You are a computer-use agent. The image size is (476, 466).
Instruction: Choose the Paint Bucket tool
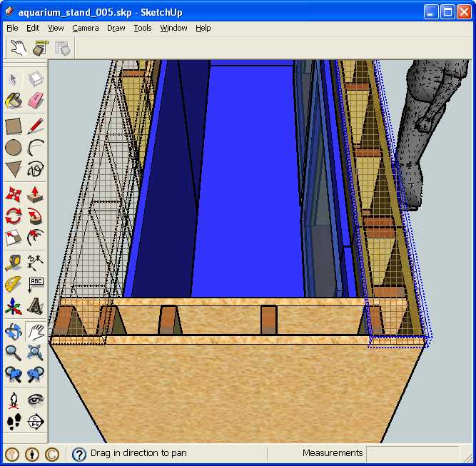click(x=14, y=101)
